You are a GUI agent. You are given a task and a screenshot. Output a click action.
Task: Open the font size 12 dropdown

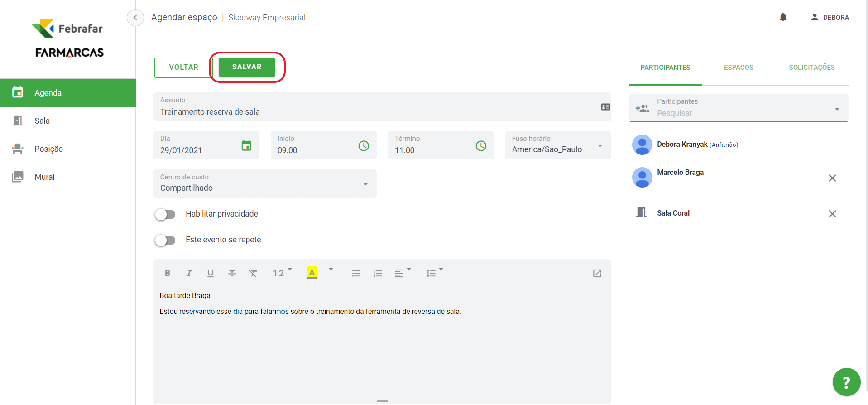coord(282,273)
